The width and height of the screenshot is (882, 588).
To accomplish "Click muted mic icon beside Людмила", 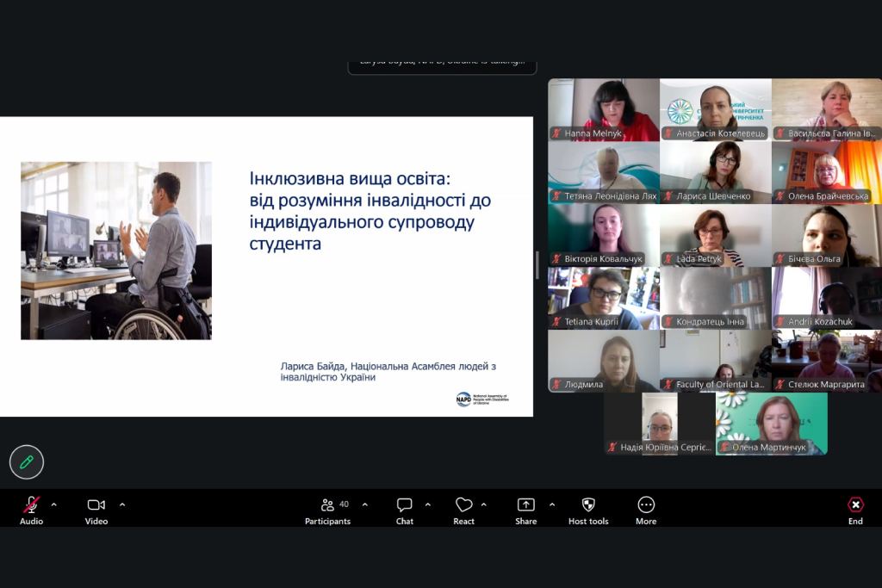I will point(557,385).
